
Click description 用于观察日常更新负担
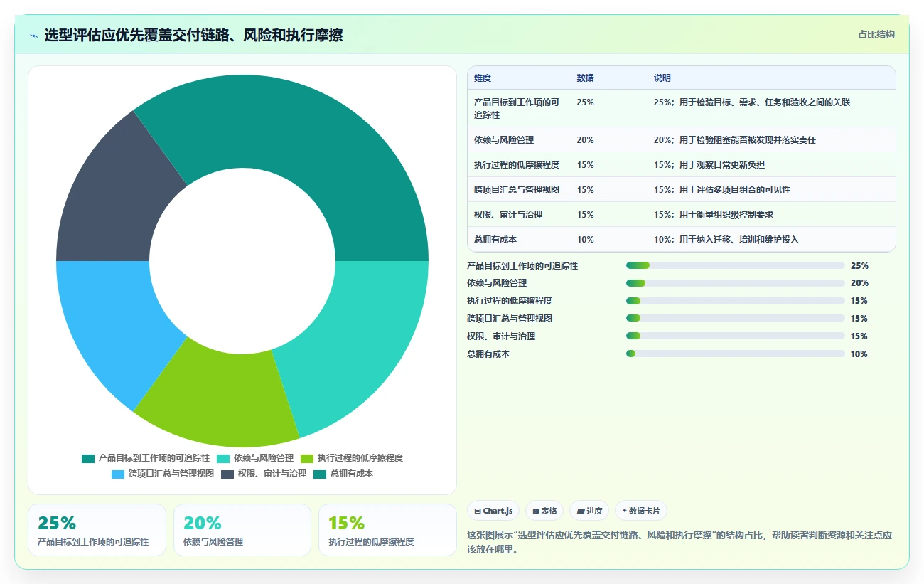(722, 165)
